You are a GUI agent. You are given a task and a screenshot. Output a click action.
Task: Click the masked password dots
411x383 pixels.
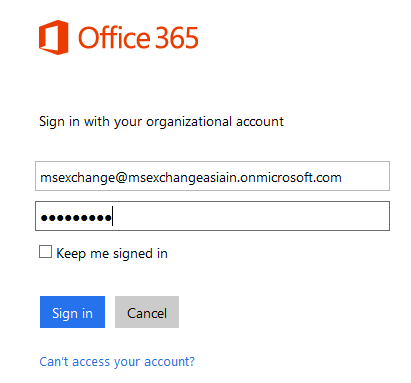click(x=76, y=218)
